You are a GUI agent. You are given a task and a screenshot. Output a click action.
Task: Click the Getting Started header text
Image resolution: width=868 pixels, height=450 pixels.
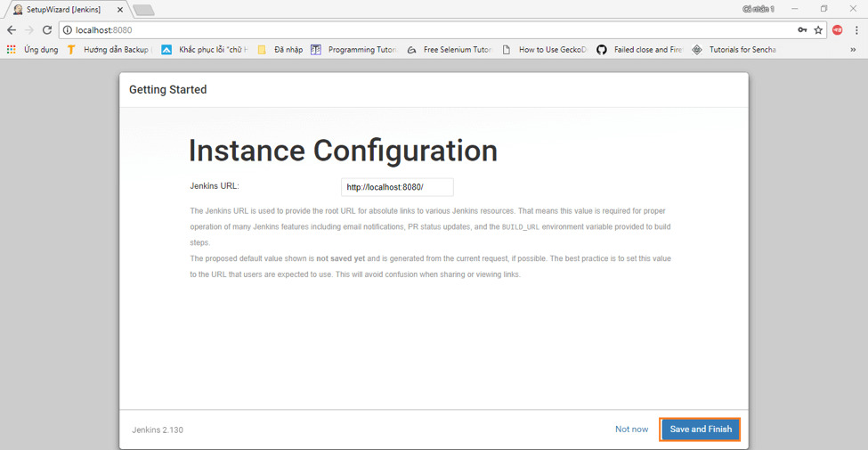click(167, 89)
